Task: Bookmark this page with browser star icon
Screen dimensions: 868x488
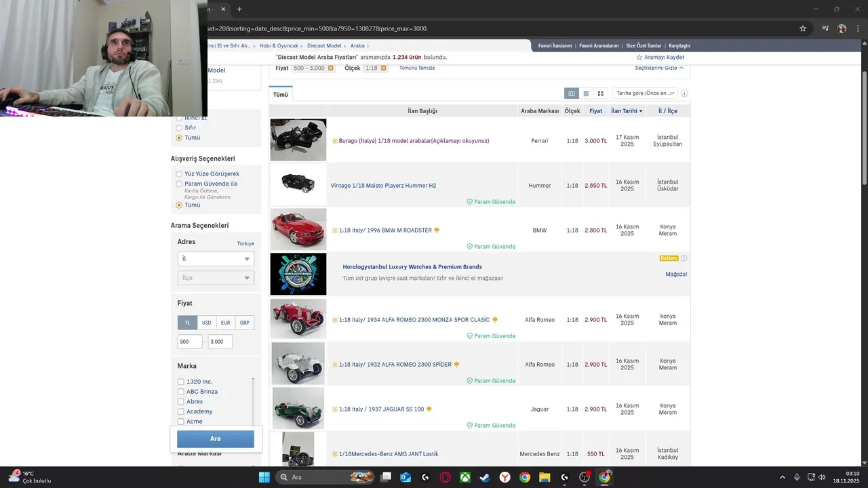Action: click(x=803, y=28)
